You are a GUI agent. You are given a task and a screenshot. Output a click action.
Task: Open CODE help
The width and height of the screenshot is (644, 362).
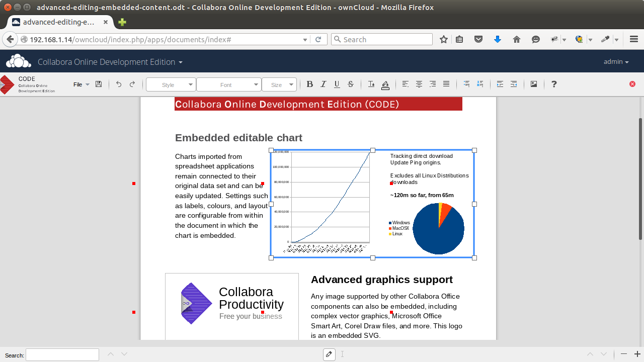point(553,84)
